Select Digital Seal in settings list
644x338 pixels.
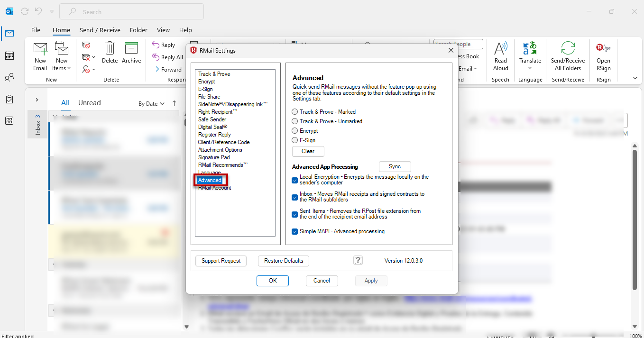(x=213, y=127)
